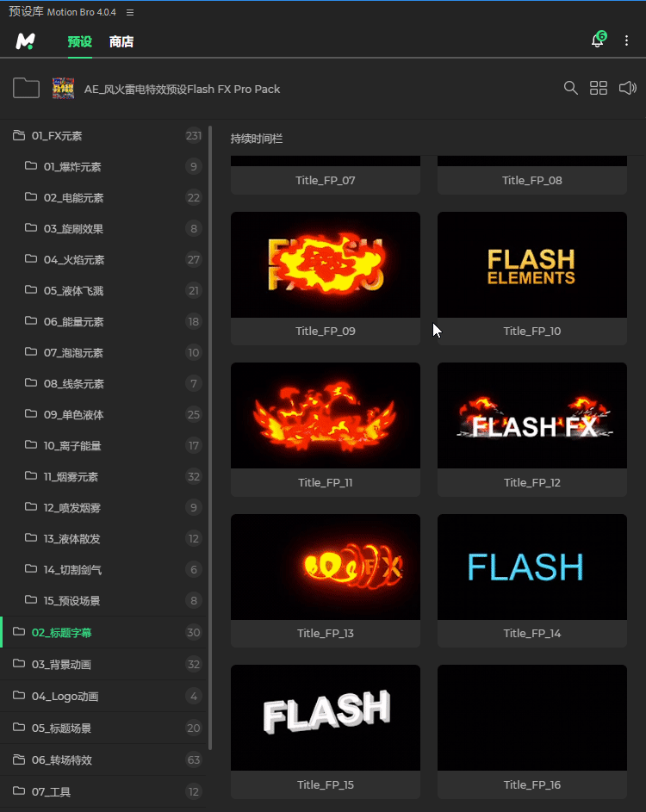Click the count badge 231 for 01_FX元素

pyautogui.click(x=193, y=136)
